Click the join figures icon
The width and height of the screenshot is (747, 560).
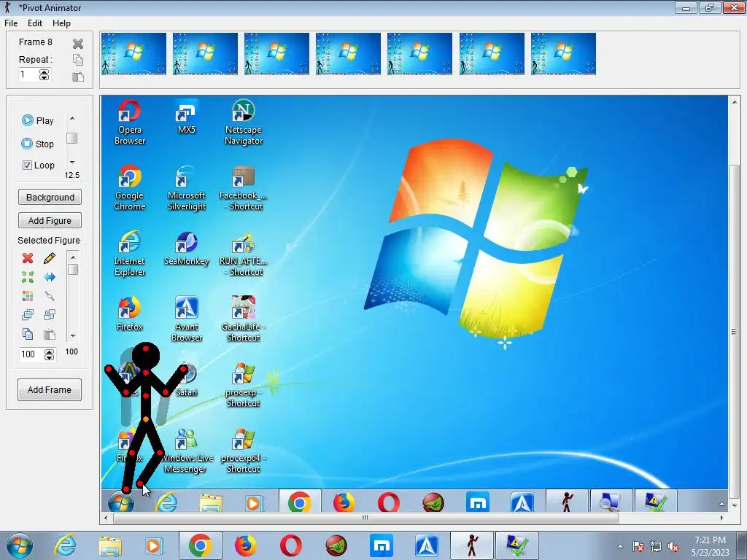point(50,296)
